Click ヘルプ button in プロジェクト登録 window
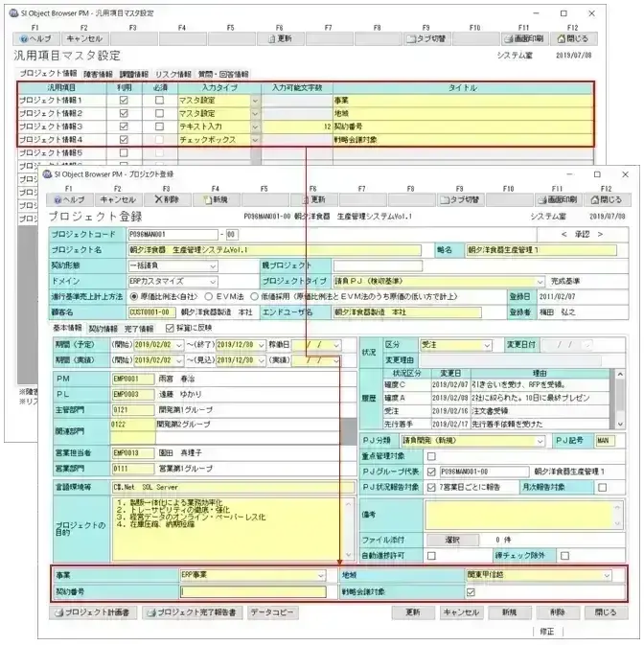Screen dimensions: 644x645 pyautogui.click(x=70, y=200)
